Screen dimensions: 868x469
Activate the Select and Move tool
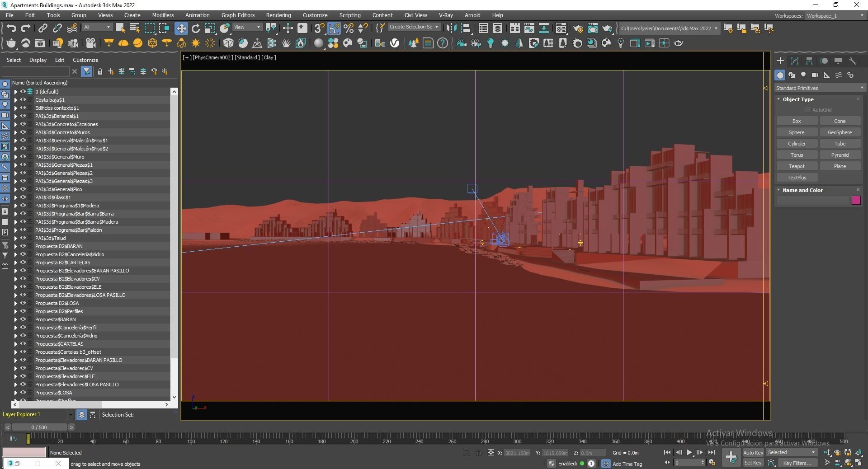[x=181, y=28]
